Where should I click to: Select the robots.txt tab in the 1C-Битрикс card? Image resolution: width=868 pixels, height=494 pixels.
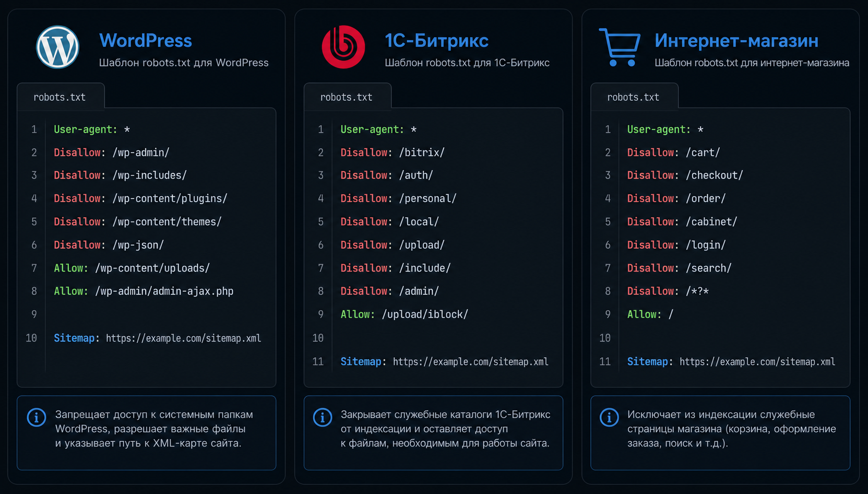coord(347,97)
